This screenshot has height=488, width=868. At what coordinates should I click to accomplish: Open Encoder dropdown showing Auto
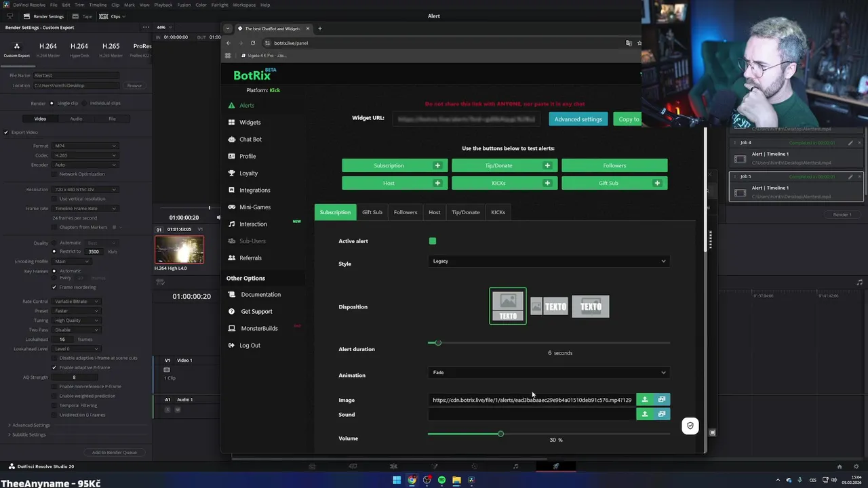[x=85, y=165]
